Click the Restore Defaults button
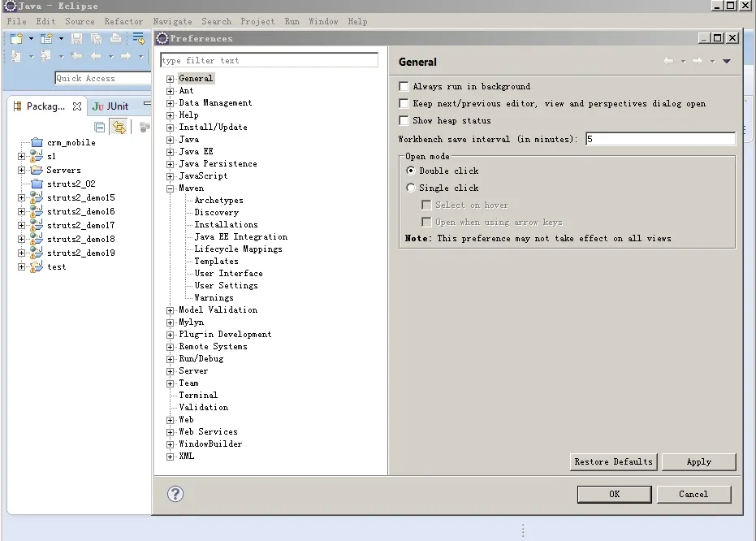Viewport: 756px width, 541px height. point(613,461)
